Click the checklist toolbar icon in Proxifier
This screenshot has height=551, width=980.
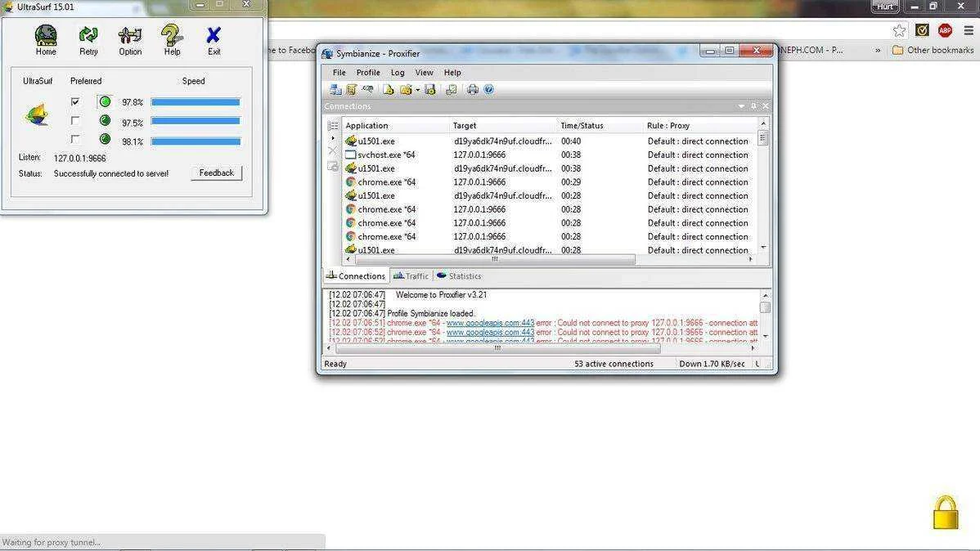point(451,89)
